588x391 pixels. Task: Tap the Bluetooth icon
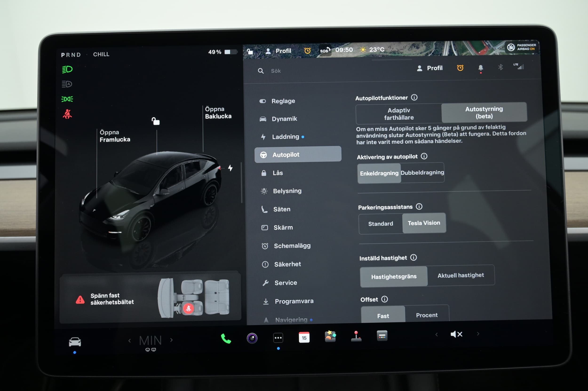coord(500,67)
